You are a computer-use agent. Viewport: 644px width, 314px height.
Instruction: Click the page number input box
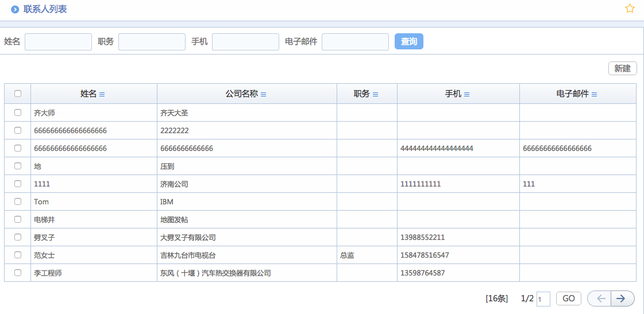543,299
